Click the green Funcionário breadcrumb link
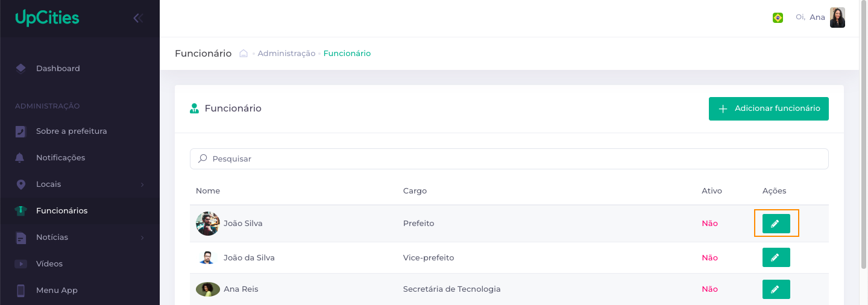The width and height of the screenshot is (868, 305). click(x=347, y=53)
